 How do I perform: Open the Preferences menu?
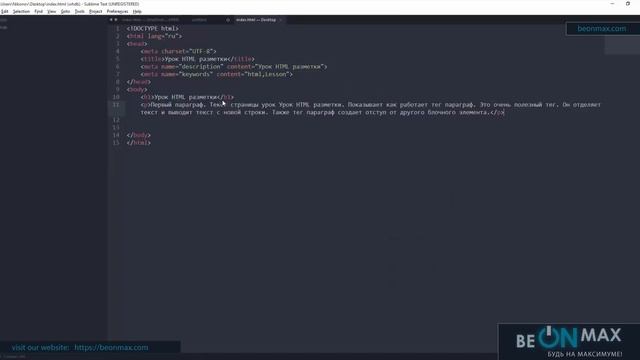pos(117,11)
